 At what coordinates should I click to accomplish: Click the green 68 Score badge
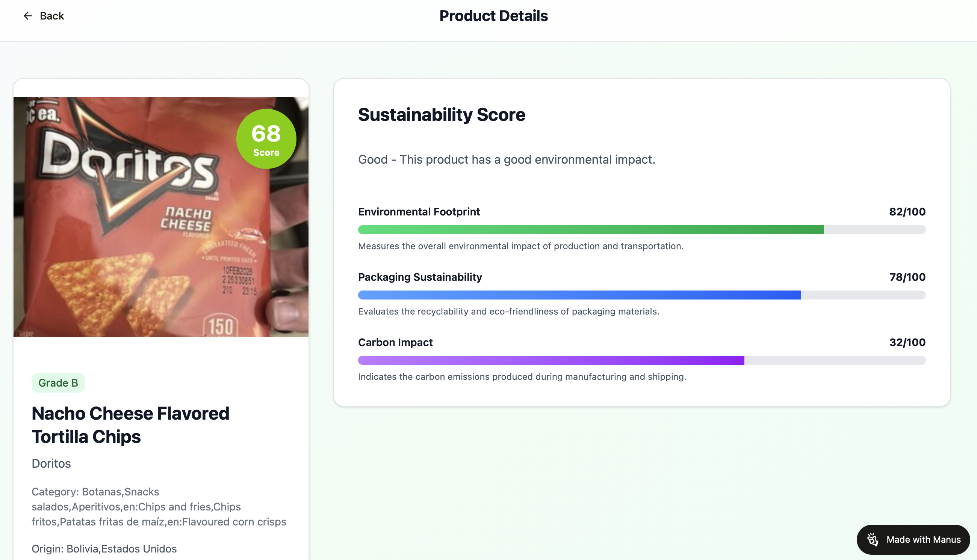point(266,139)
